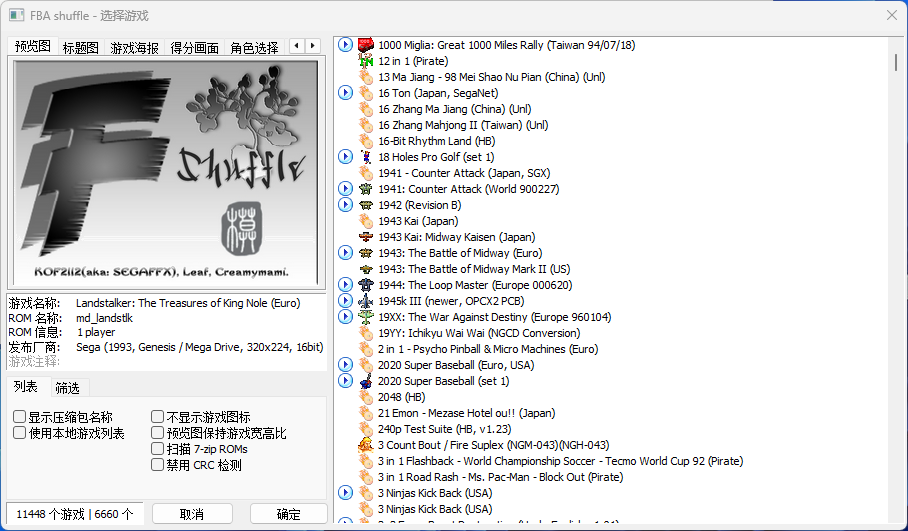Expand the 3 Ninjas Kick Back (USA) entry

[x=346, y=493]
